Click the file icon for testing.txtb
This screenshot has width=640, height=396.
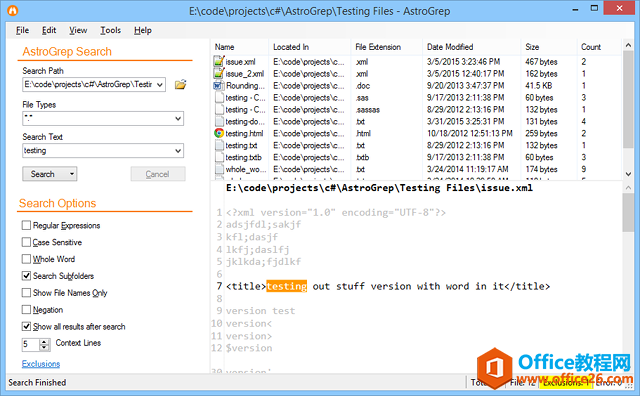pyautogui.click(x=219, y=157)
